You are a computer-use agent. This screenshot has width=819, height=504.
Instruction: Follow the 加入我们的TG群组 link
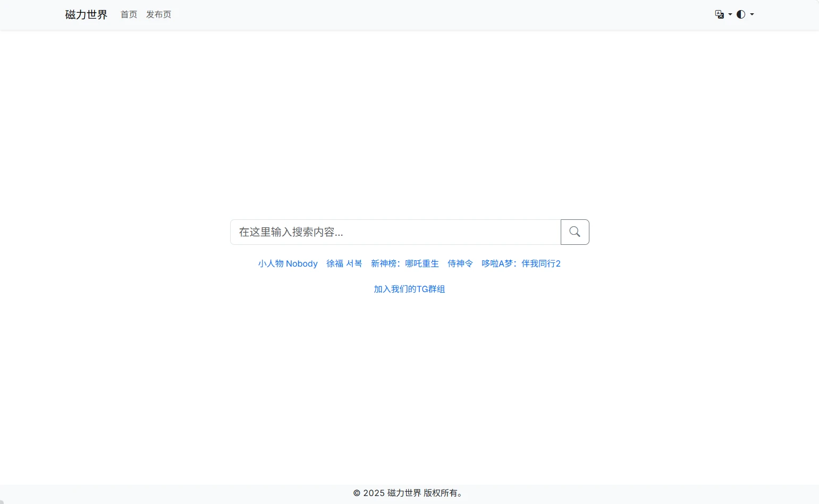pos(409,289)
